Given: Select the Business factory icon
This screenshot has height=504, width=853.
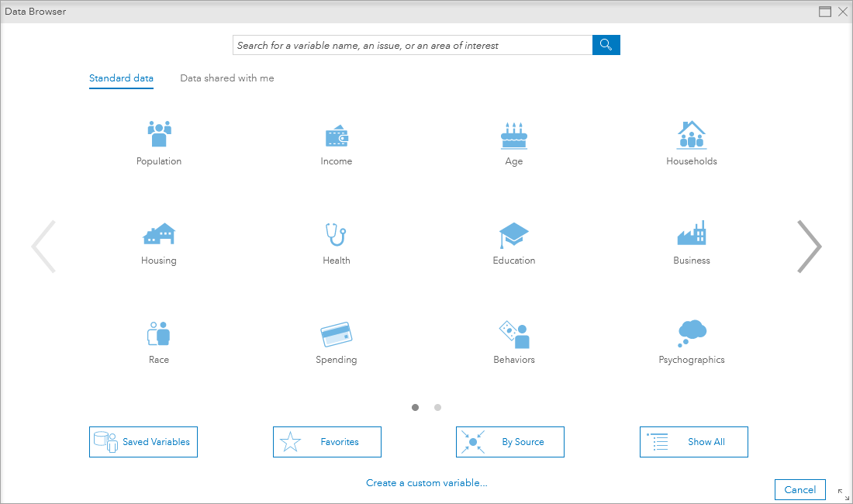Looking at the screenshot, I should point(691,233).
